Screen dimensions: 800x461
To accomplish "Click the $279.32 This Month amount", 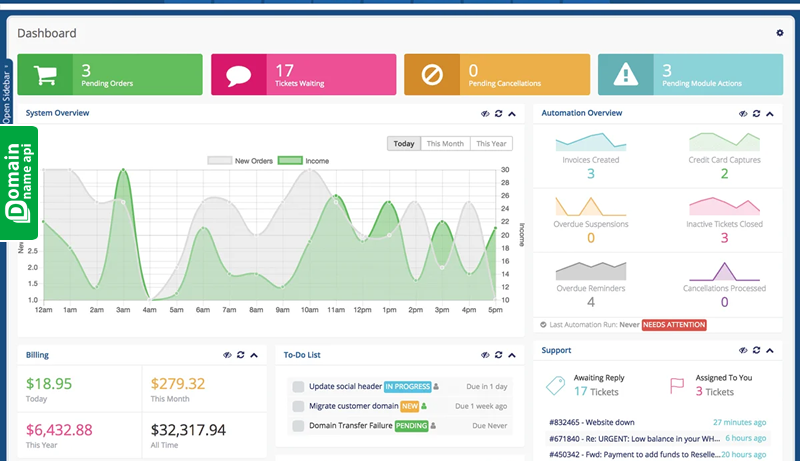I will pos(178,383).
